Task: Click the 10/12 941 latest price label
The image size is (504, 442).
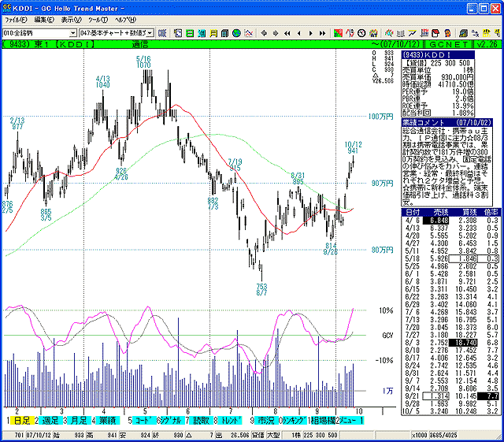Action: (x=354, y=147)
